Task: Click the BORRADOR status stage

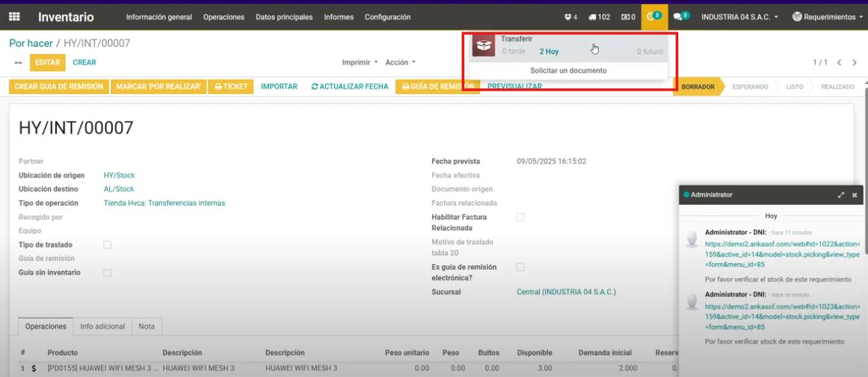Action: pyautogui.click(x=698, y=87)
